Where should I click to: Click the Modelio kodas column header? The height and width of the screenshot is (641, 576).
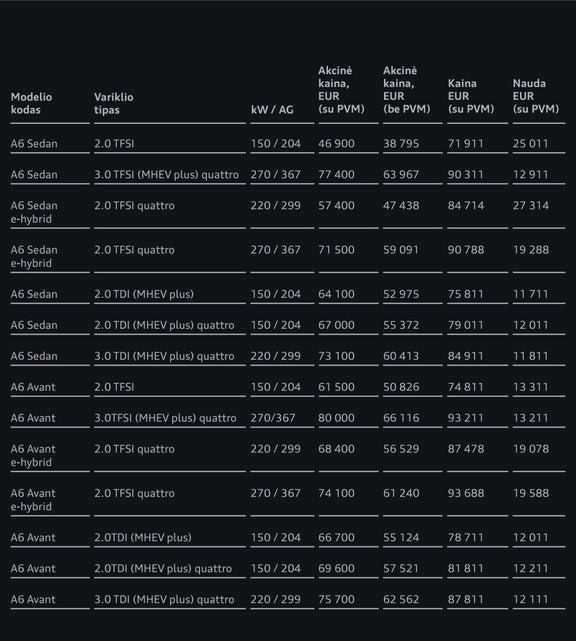[x=31, y=103]
